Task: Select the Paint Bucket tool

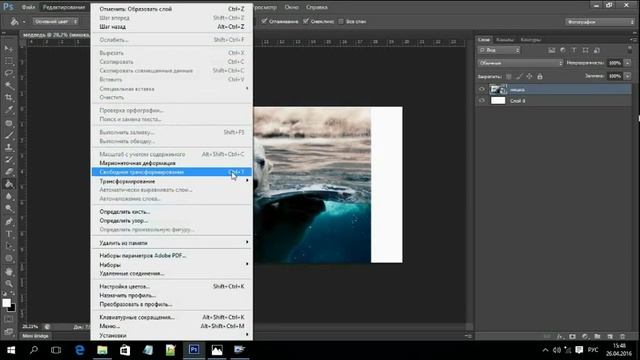Action: [9, 184]
